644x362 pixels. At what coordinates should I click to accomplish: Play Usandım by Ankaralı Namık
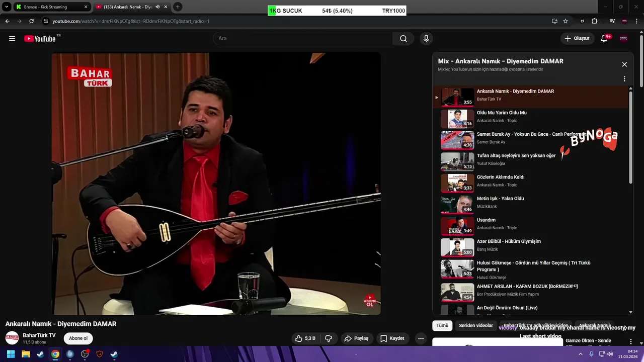pos(531,226)
